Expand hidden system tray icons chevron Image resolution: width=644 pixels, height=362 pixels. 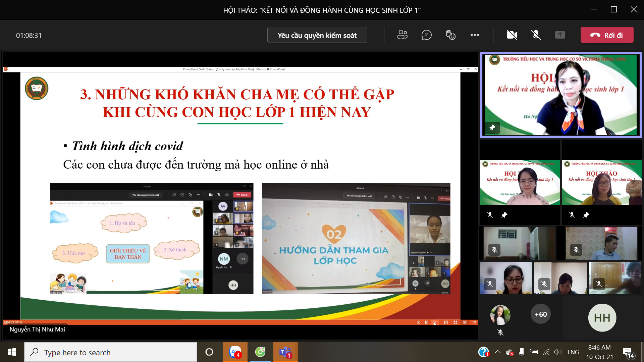click(x=498, y=352)
